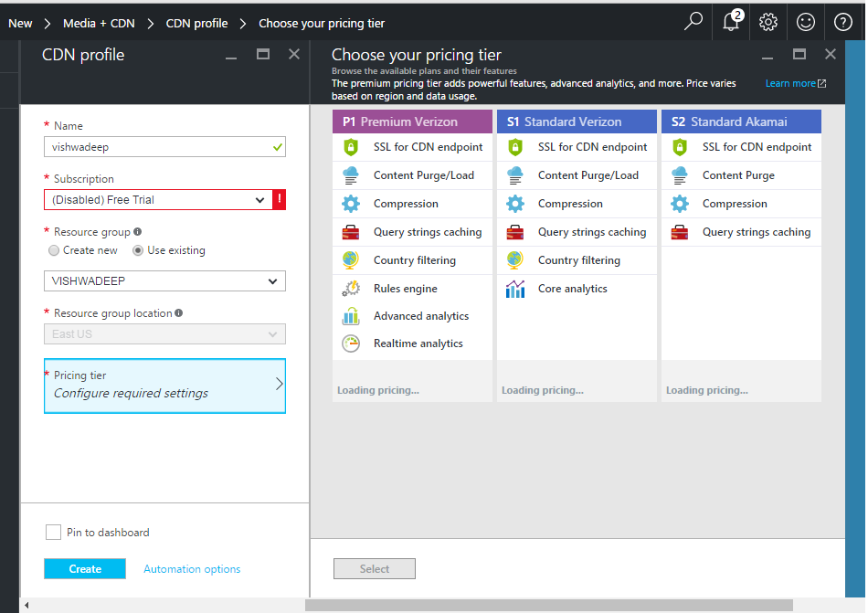Click Advanced analytics feature text
868x613 pixels.
click(420, 316)
